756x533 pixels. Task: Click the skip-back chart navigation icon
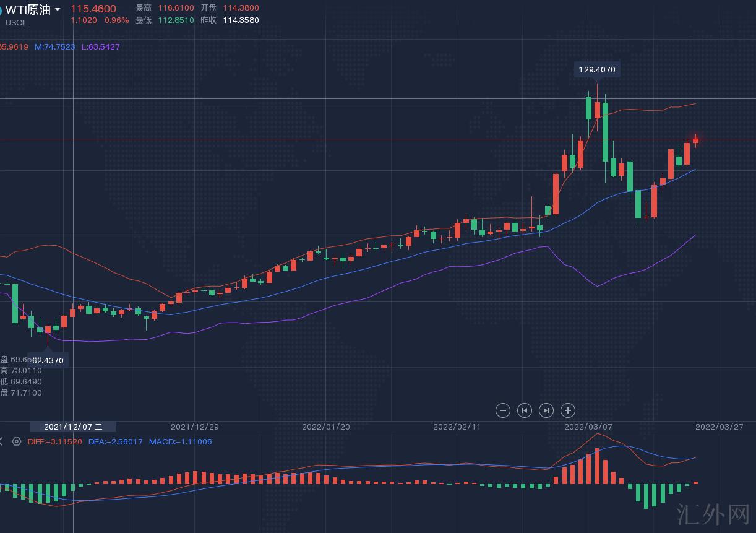click(525, 410)
